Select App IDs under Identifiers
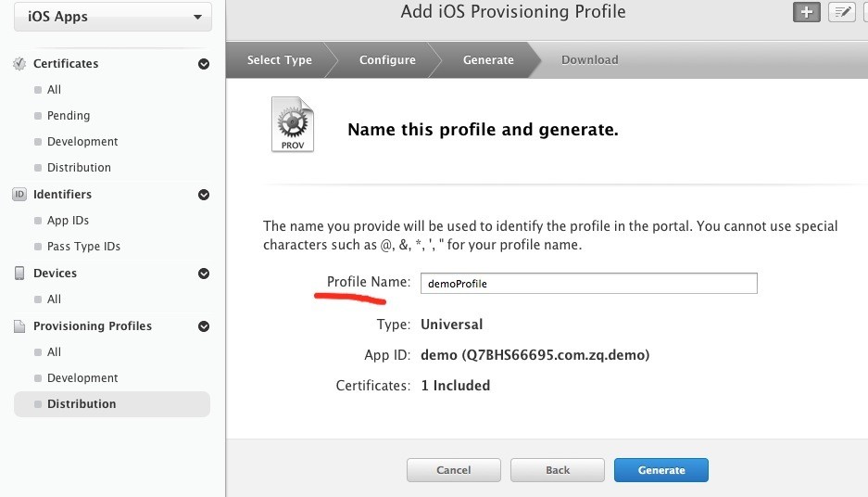 tap(68, 221)
